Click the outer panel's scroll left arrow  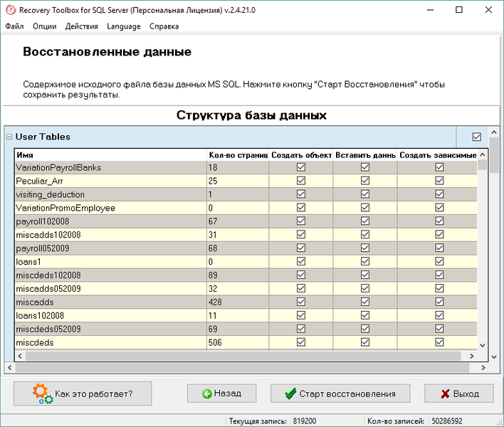[x=10, y=367]
